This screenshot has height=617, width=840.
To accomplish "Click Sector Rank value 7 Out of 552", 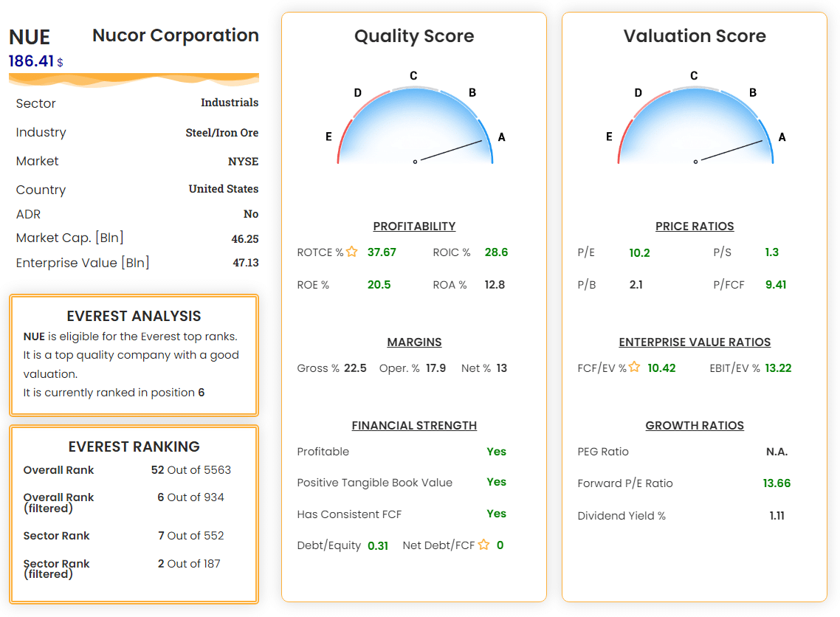I will coord(190,536).
